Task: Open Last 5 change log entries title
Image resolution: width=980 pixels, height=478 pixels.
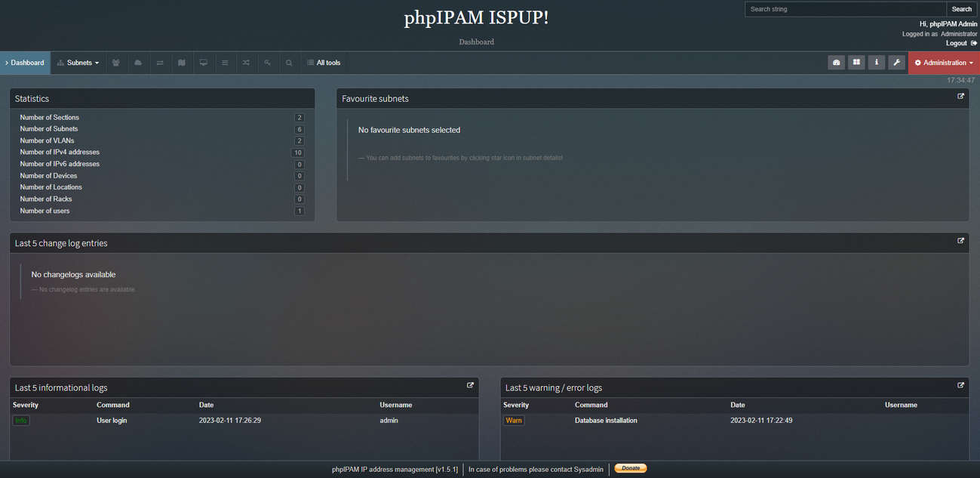Action: click(x=61, y=243)
